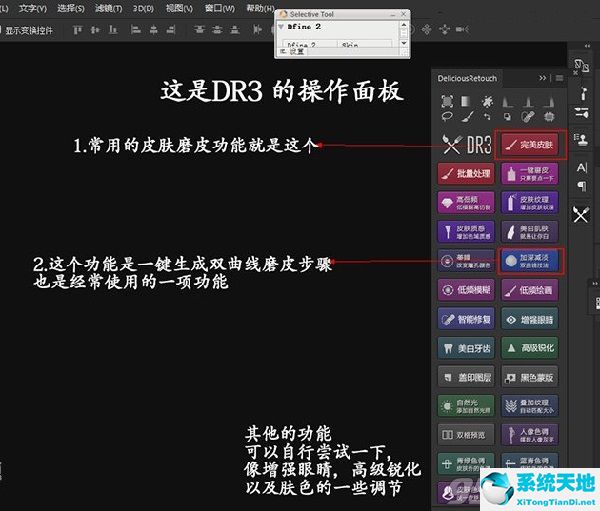Click align right edges icon
Viewport: 600px width, 511px height.
click(171, 29)
